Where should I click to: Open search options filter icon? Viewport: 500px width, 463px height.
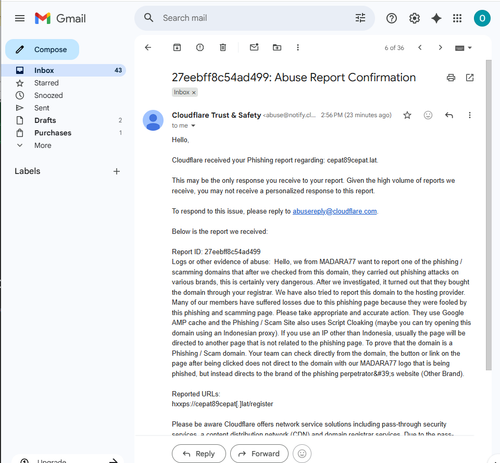click(360, 18)
